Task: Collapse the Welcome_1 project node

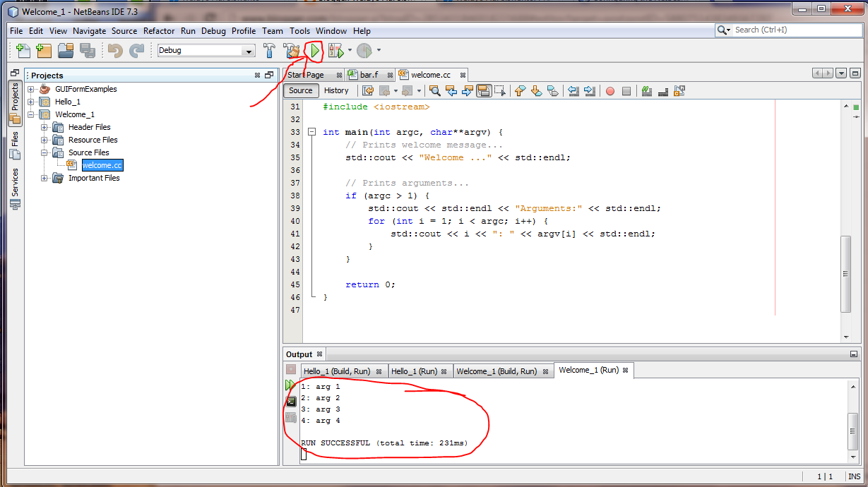Action: point(31,114)
